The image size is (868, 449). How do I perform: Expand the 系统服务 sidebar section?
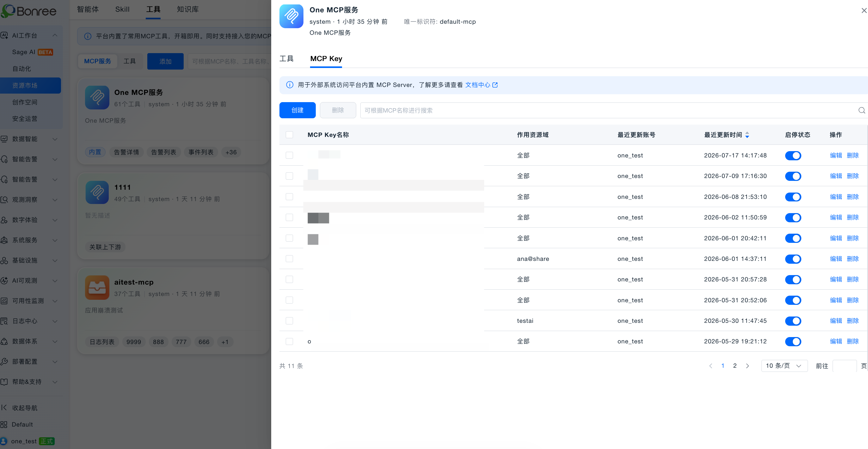[x=55, y=240]
